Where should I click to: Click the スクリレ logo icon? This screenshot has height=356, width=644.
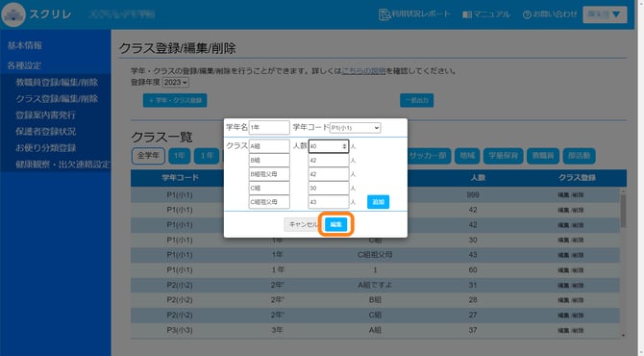[x=13, y=14]
